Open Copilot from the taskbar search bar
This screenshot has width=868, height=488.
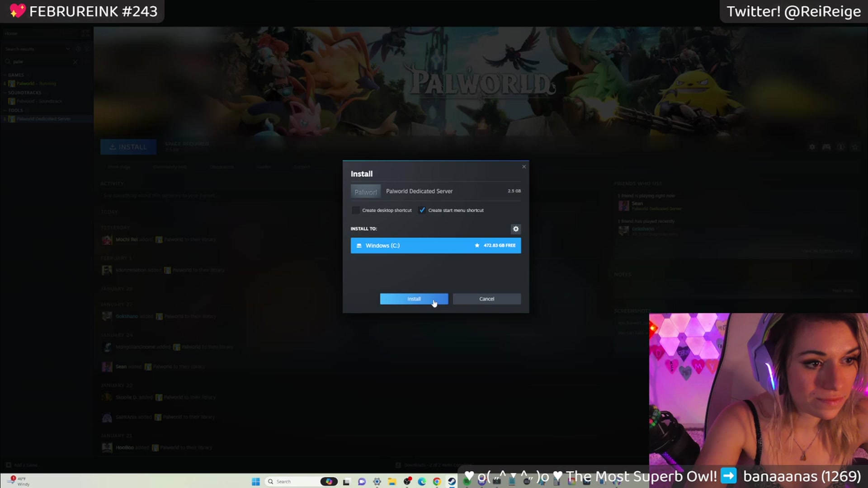329,482
